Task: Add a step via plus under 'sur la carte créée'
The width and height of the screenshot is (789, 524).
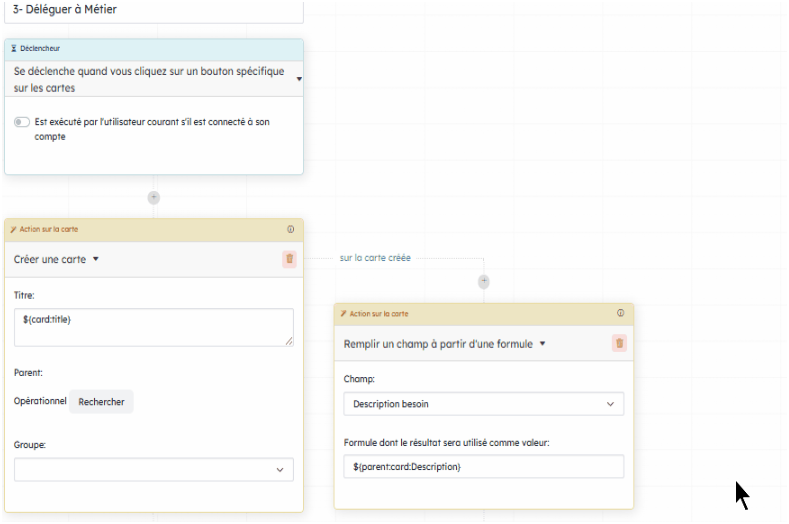Action: click(484, 281)
